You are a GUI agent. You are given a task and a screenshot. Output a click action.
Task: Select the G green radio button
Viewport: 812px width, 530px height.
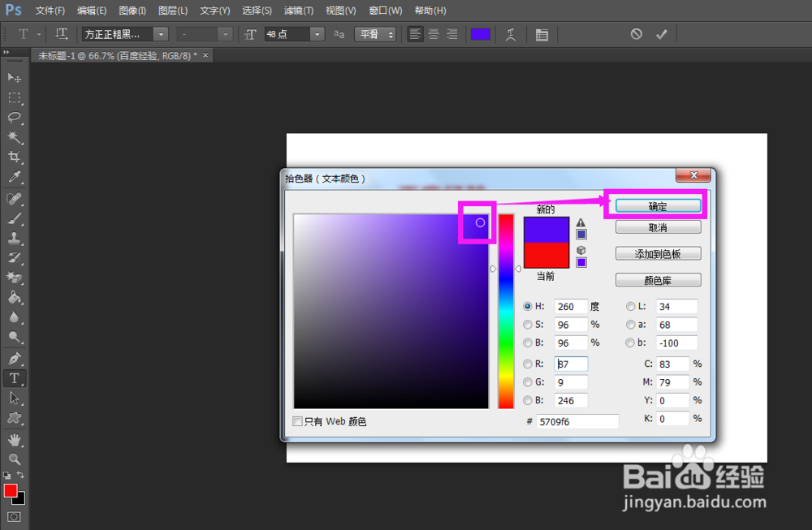[x=527, y=382]
